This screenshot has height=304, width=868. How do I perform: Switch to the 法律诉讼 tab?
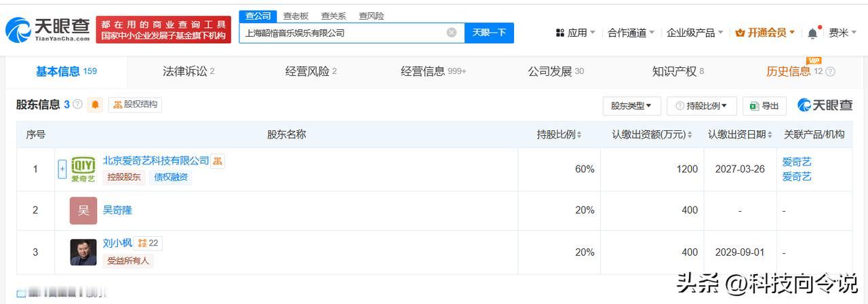click(189, 71)
